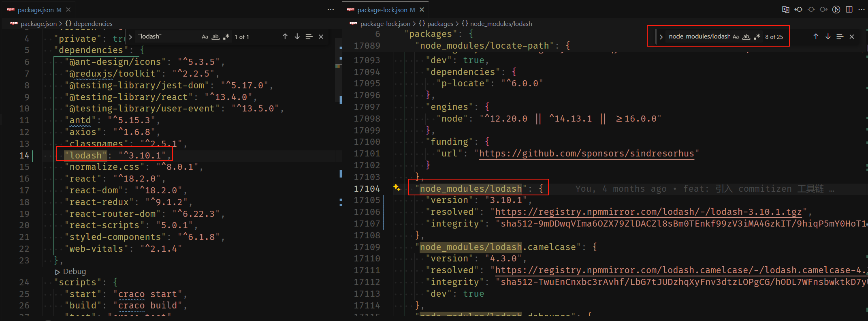
Task: Toggle Match Case in node_modules/lodash find widget
Action: (736, 36)
